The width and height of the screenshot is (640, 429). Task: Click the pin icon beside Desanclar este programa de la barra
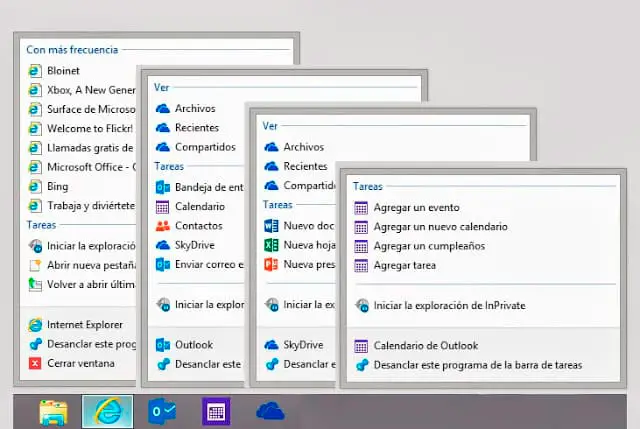coord(362,365)
